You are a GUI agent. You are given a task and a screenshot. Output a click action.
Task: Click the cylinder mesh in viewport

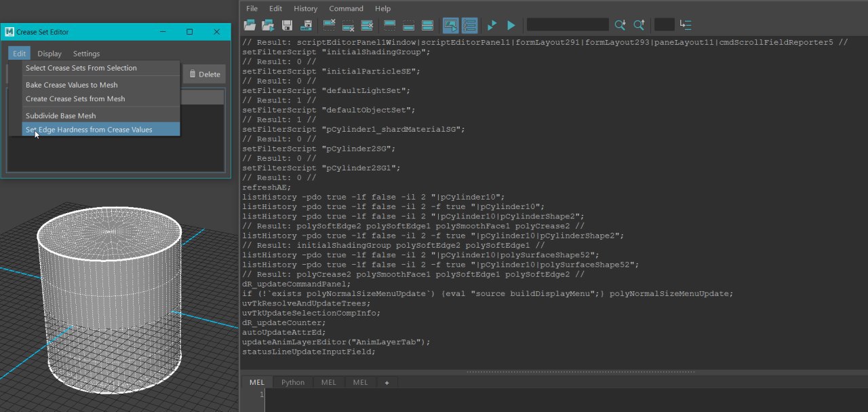pyautogui.click(x=109, y=299)
